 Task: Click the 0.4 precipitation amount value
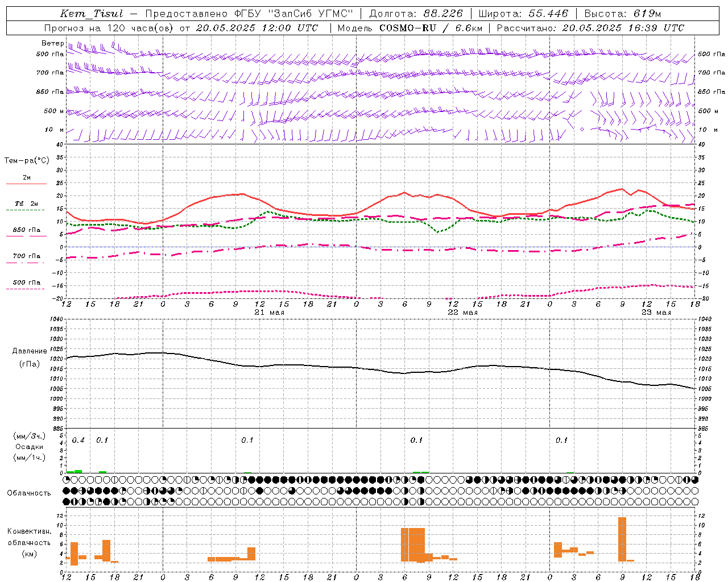coord(78,440)
